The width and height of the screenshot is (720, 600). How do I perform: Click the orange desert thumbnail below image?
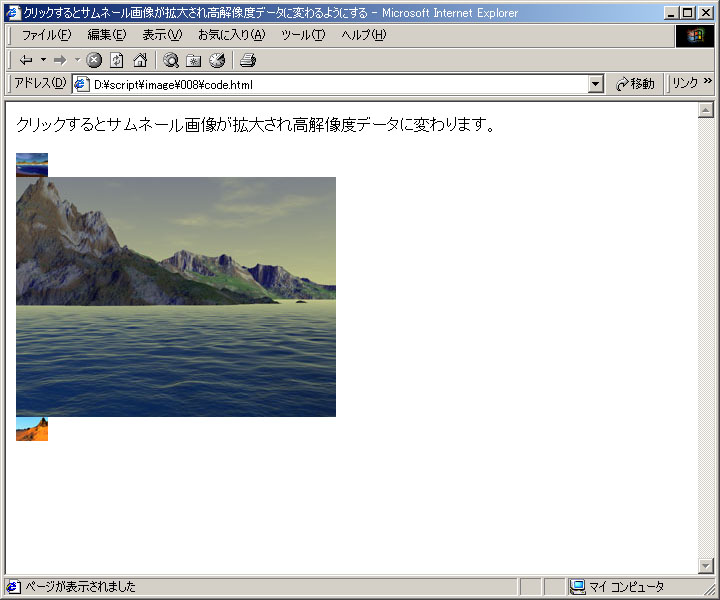pos(32,429)
